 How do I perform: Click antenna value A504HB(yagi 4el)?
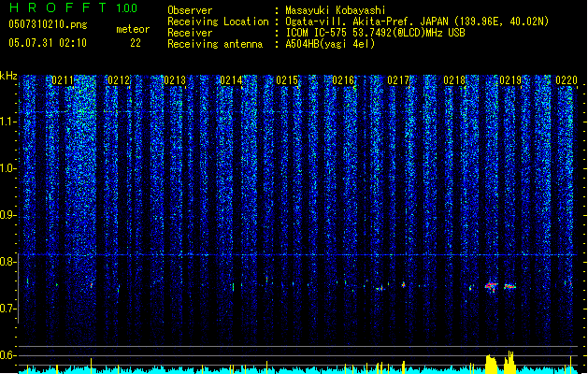click(x=330, y=44)
